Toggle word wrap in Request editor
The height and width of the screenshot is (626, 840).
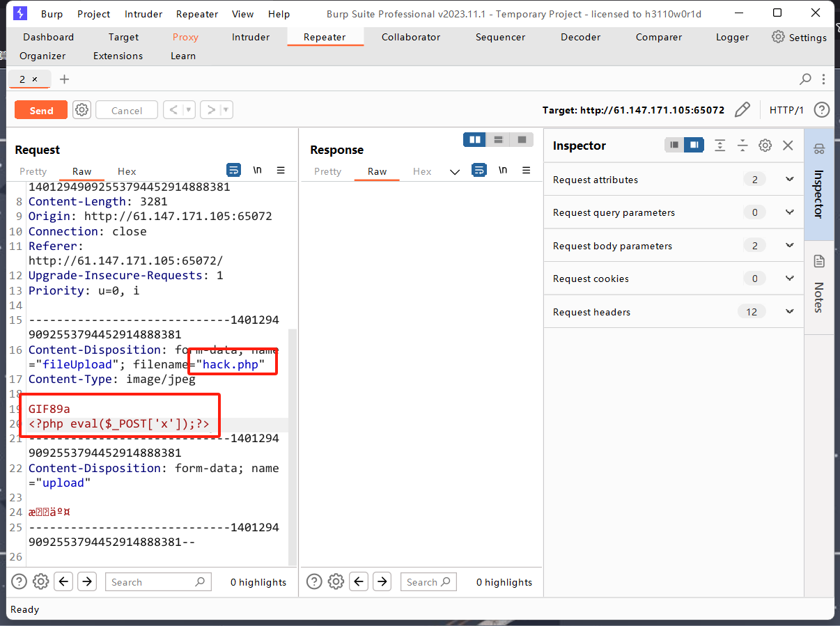(234, 170)
